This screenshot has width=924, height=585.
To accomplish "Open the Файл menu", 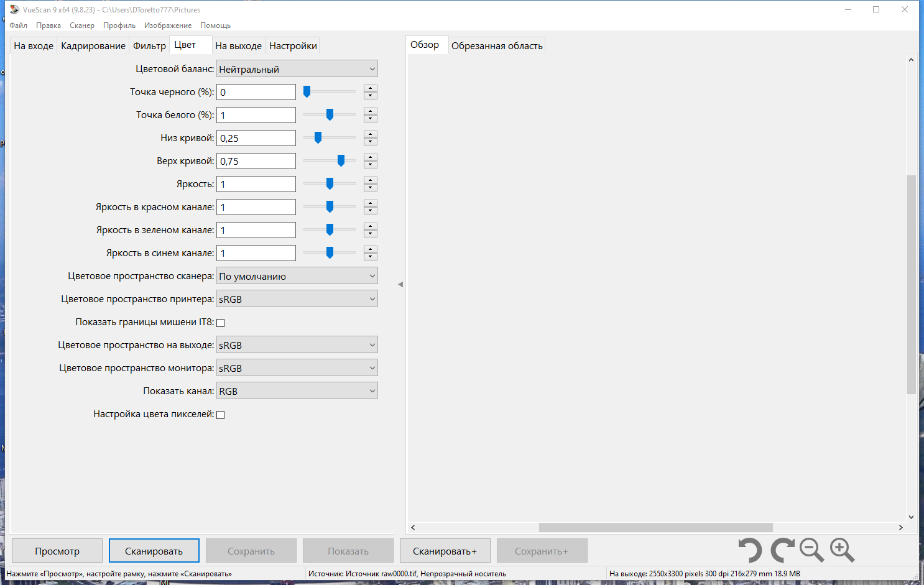I will (18, 25).
